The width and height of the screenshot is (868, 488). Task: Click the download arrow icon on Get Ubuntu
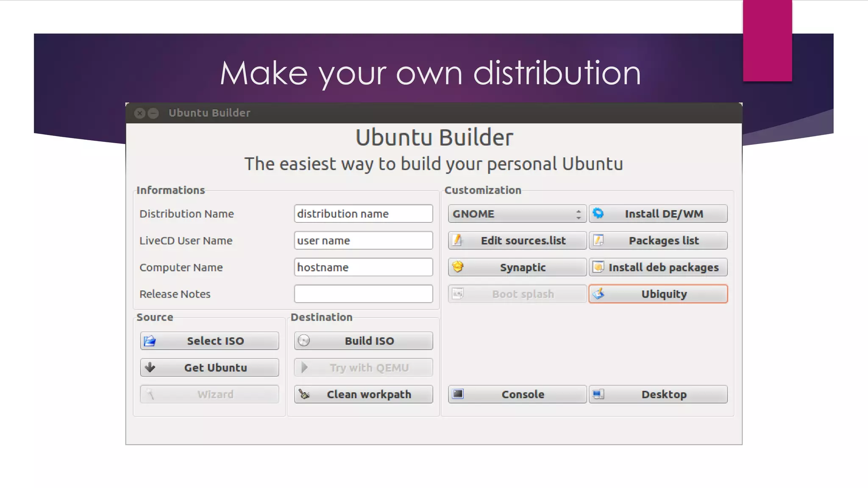(150, 367)
